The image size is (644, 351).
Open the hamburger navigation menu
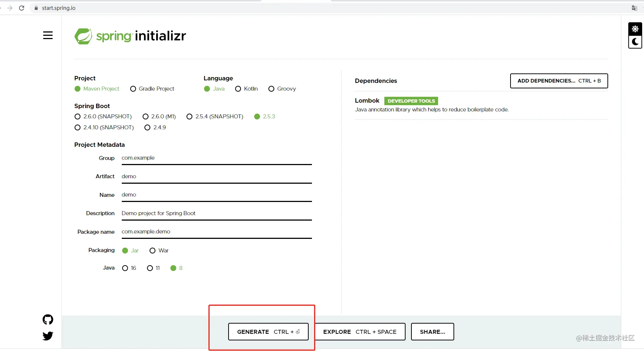point(48,35)
